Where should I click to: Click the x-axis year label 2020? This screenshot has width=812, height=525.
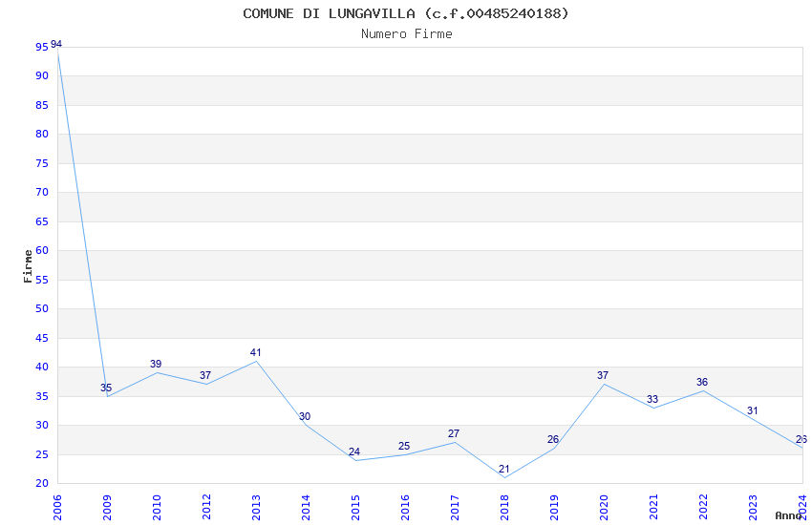[x=604, y=507]
